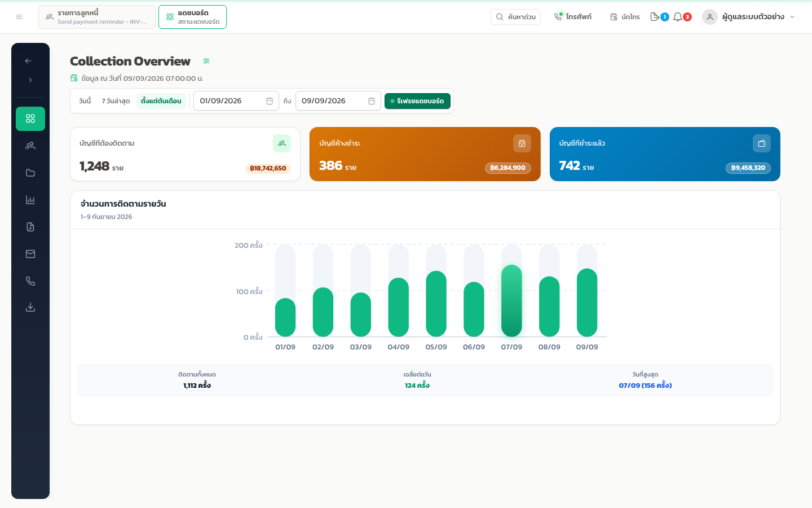
Task: Open the dashboard grid icon in sidebar
Action: [30, 119]
